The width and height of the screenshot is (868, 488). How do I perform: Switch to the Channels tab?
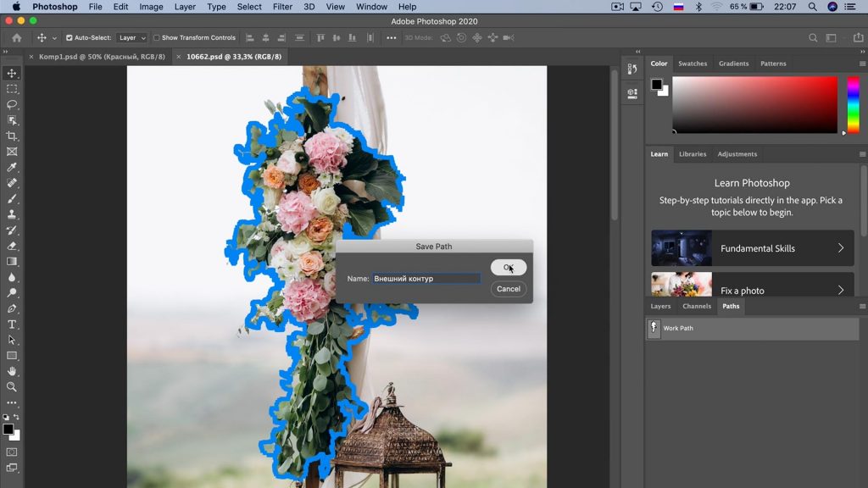pos(697,306)
